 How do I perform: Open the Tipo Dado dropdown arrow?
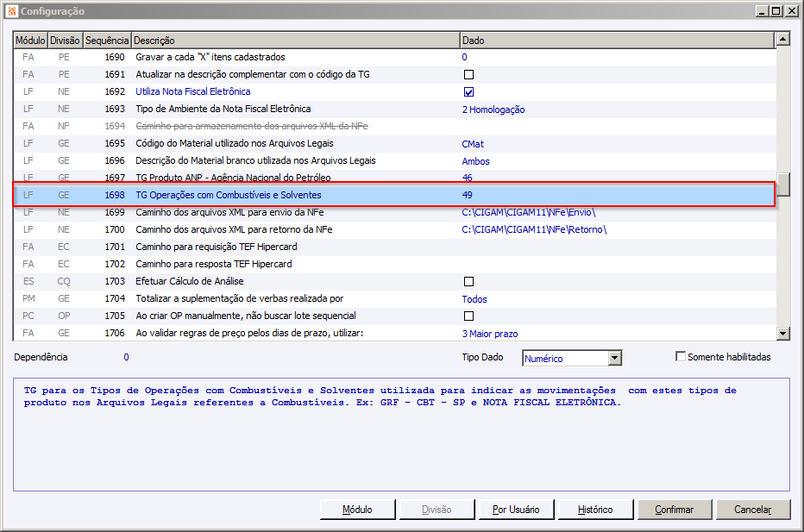pyautogui.click(x=615, y=358)
